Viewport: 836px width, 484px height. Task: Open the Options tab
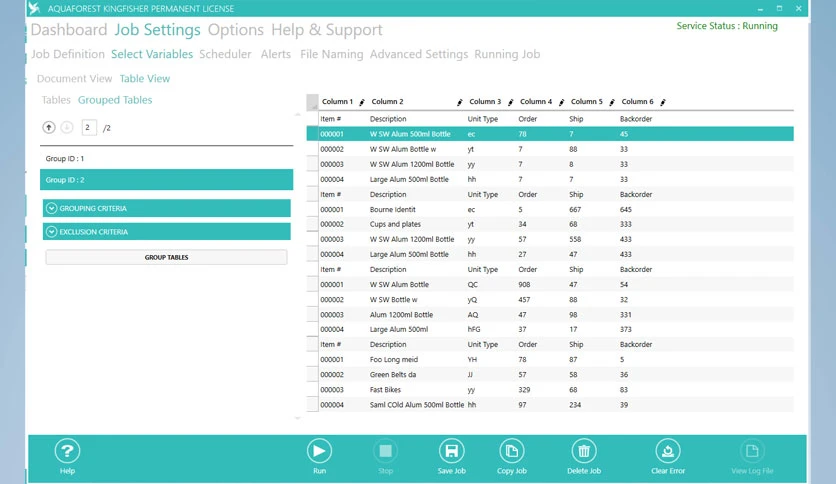click(x=236, y=30)
